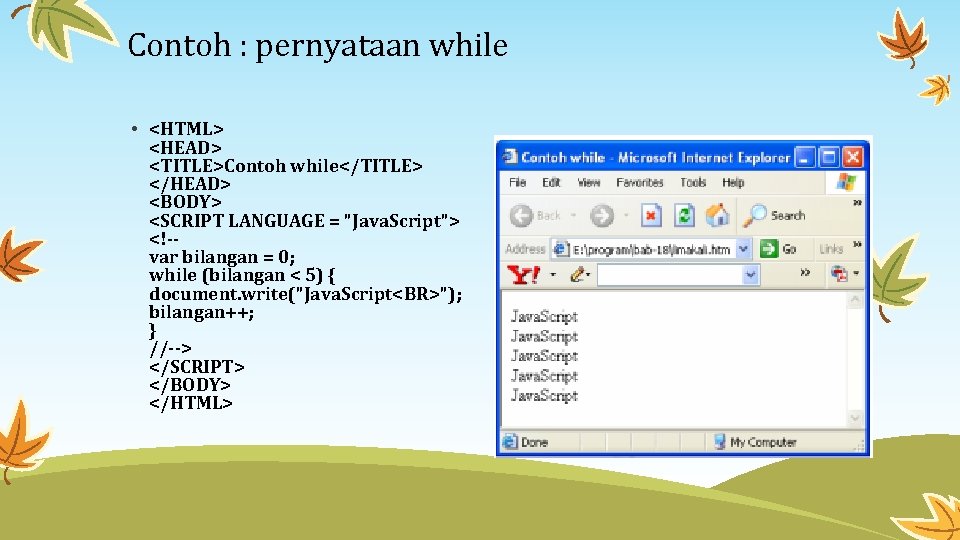Go to Home page icon
The width and height of the screenshot is (960, 540).
717,216
